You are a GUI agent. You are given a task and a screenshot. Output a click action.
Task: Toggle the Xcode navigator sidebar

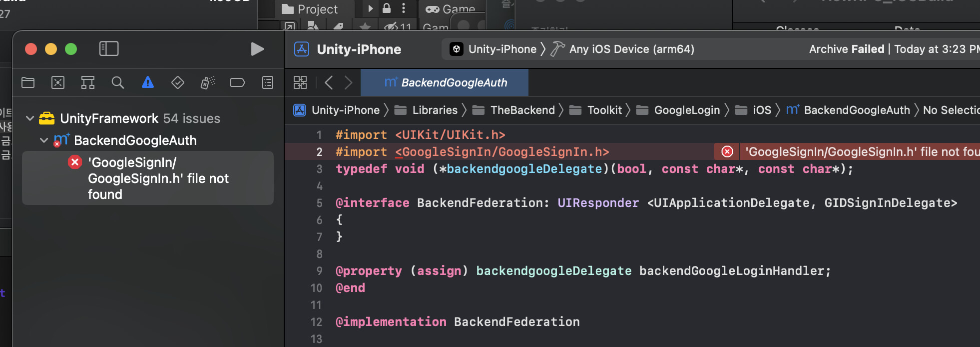(109, 48)
